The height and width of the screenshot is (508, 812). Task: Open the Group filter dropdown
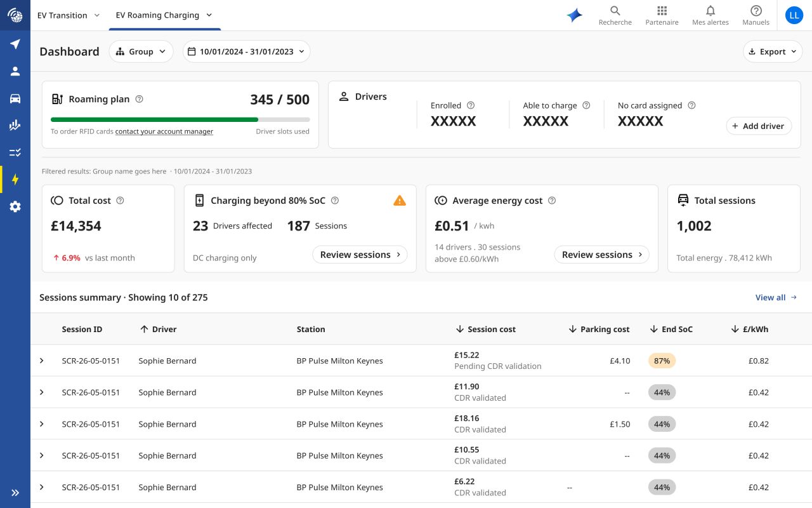point(141,51)
